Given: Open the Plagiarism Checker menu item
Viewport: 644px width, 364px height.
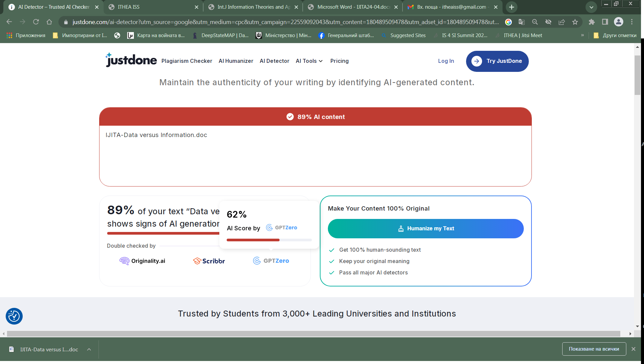Looking at the screenshot, I should coord(187,61).
